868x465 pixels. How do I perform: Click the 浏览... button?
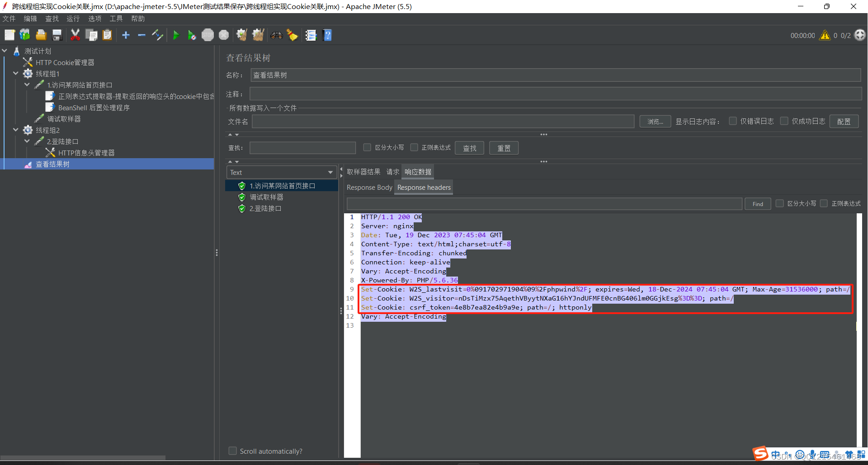pos(655,121)
